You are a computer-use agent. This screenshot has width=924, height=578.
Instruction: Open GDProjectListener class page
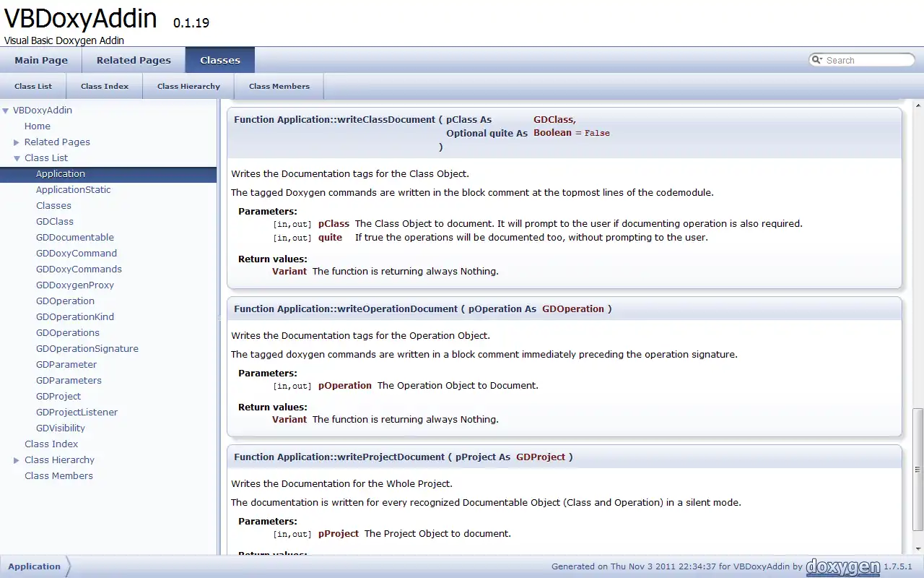[x=77, y=413]
